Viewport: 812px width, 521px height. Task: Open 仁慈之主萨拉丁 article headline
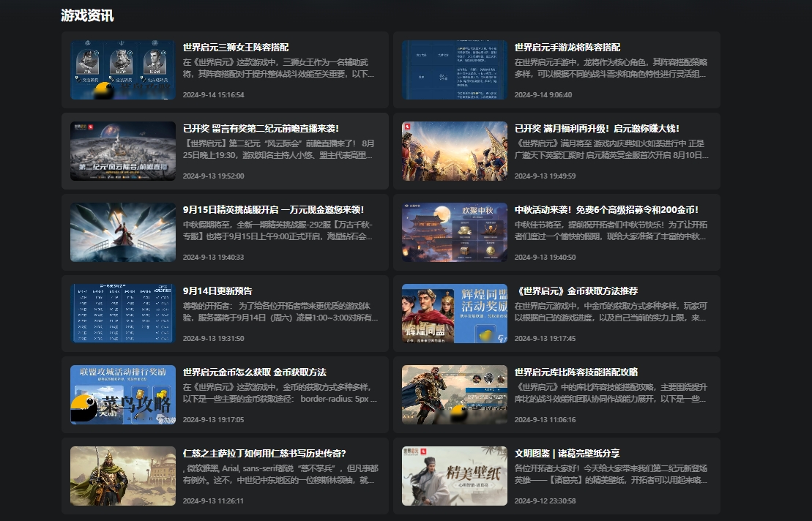pyautogui.click(x=264, y=454)
